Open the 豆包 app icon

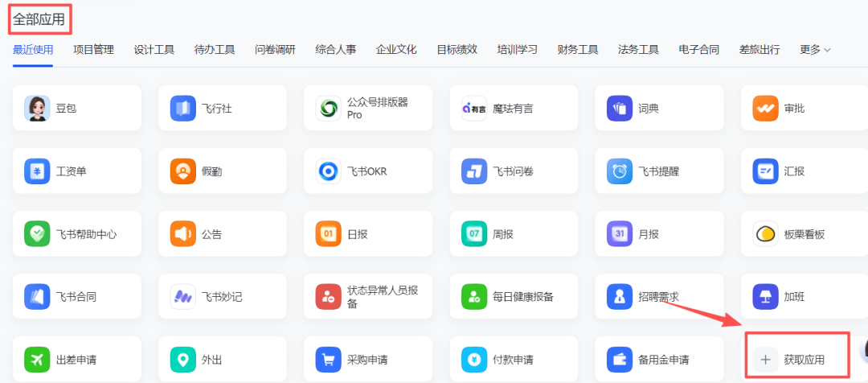[37, 108]
